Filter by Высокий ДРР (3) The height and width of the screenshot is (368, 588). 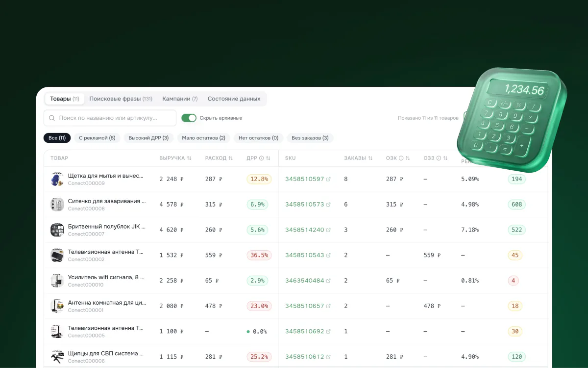point(148,138)
